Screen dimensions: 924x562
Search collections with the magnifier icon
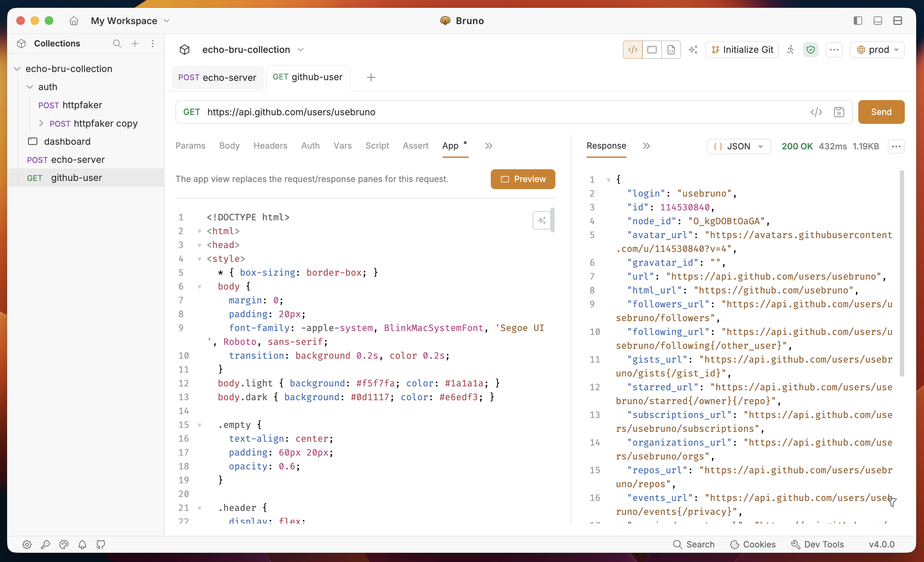(117, 43)
